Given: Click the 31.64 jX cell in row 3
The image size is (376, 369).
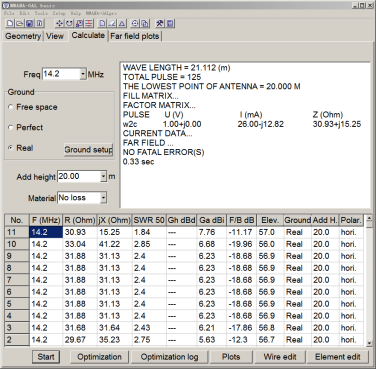Looking at the screenshot, I should [x=114, y=328].
